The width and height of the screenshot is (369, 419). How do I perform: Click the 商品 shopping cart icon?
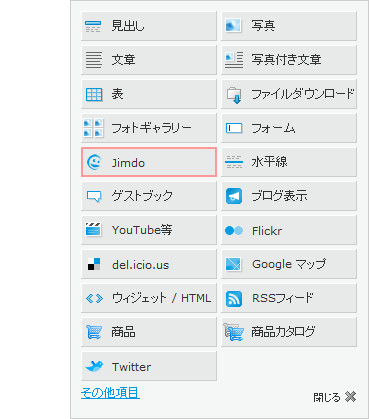point(94,332)
